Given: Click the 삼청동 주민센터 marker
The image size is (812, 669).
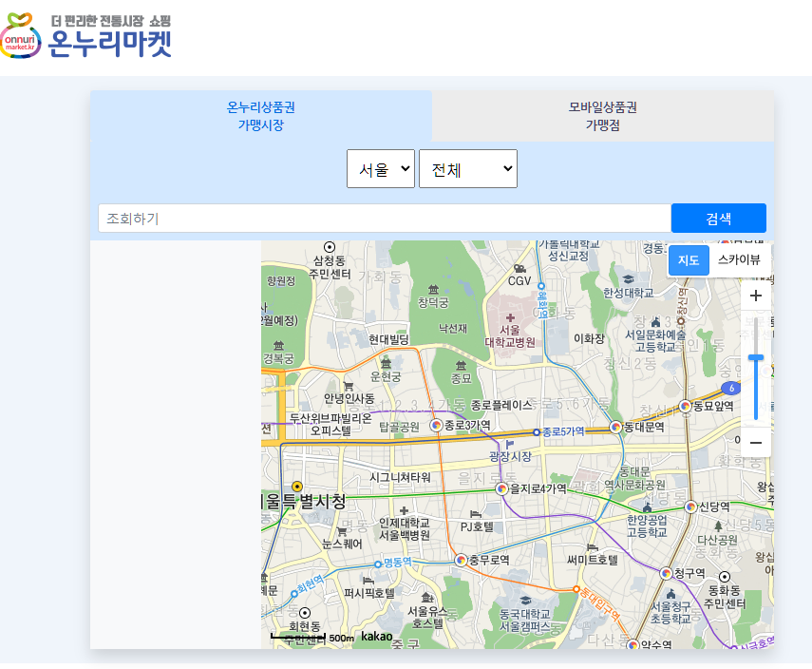Looking at the screenshot, I should tap(330, 247).
